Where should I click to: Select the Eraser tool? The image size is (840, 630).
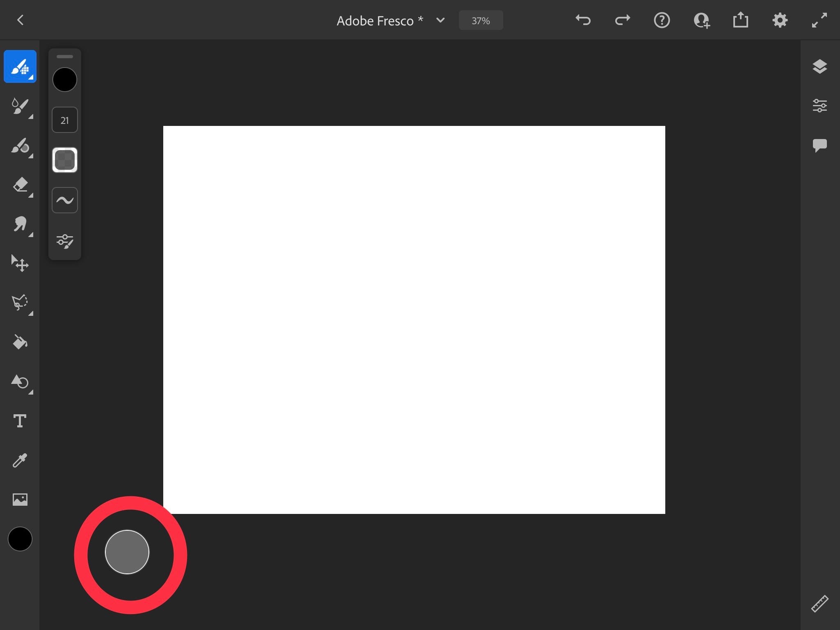click(20, 185)
